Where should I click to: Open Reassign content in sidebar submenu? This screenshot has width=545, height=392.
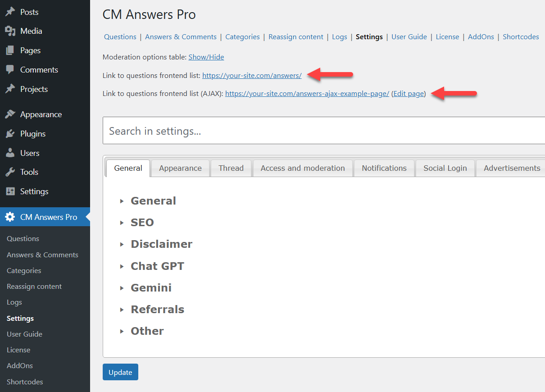pos(34,287)
